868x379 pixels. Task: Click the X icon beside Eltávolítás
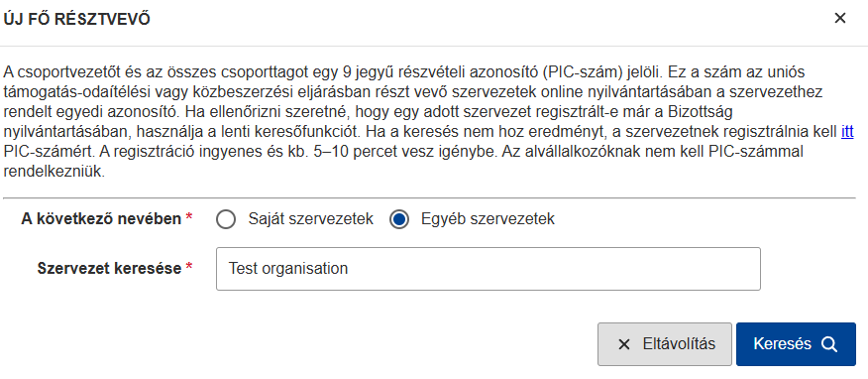pos(624,344)
